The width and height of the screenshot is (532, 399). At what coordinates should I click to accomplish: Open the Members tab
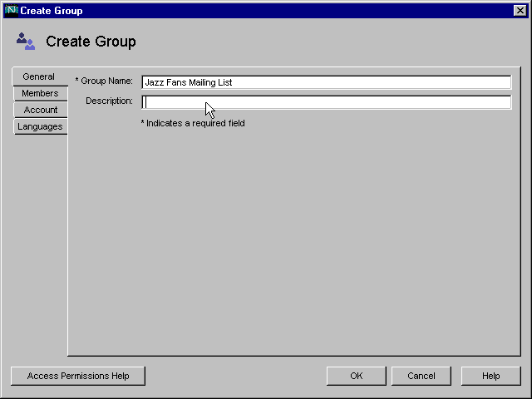point(41,93)
